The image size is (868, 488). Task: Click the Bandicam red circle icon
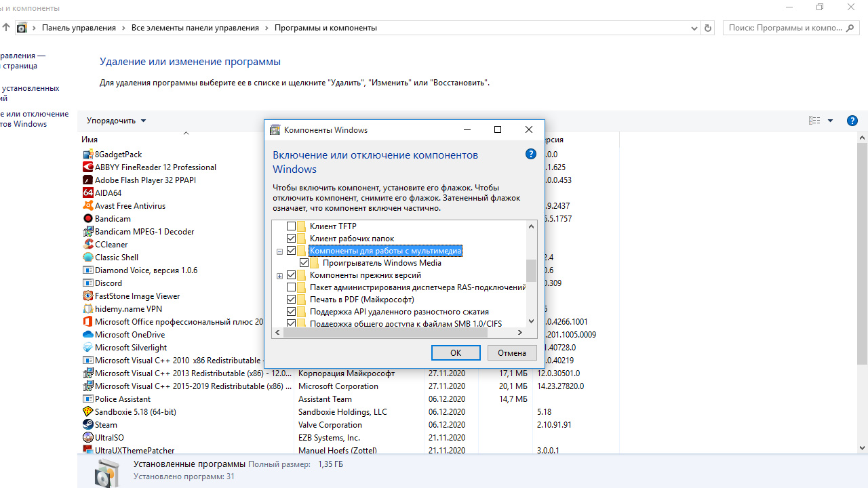pos(87,218)
